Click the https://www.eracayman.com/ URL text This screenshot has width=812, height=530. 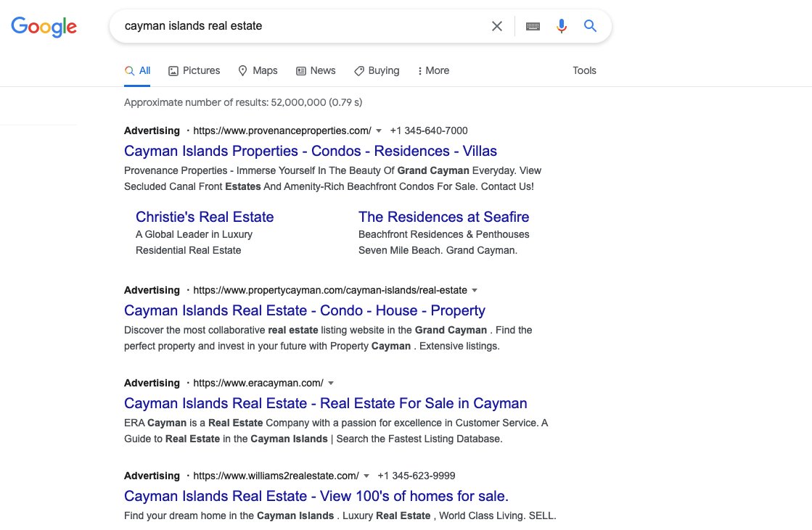coord(258,383)
